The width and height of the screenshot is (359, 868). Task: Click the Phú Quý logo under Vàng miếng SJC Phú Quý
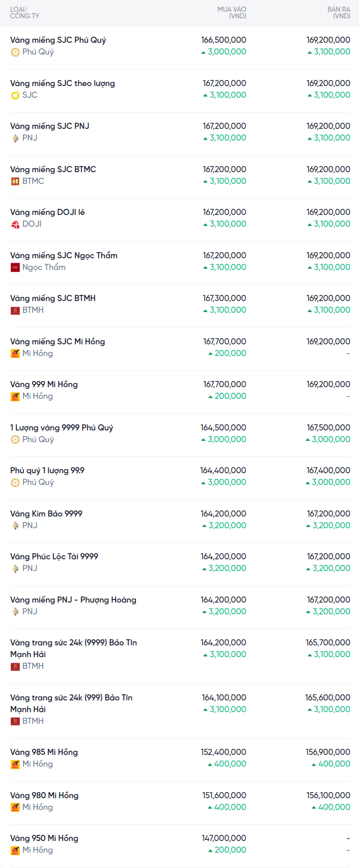pos(15,52)
